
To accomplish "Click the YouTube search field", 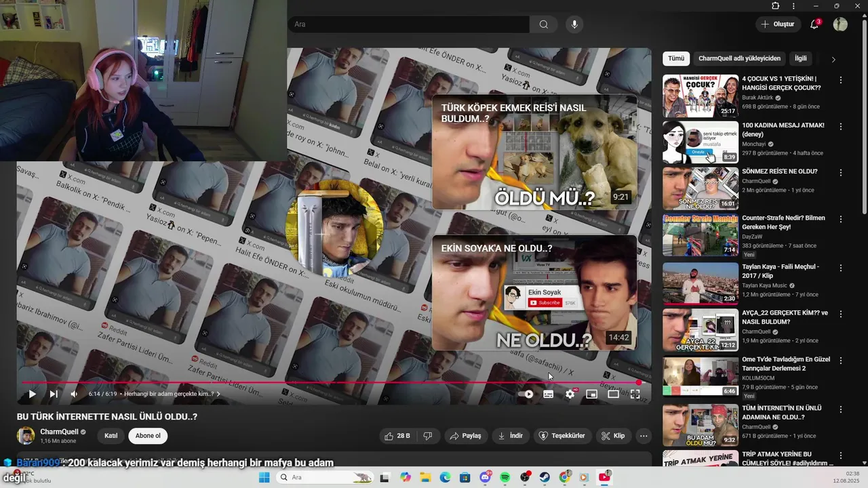I will point(409,24).
